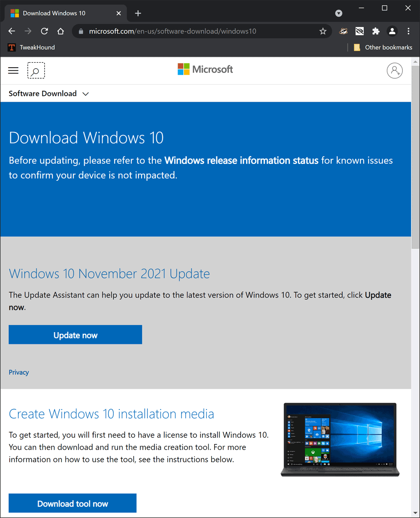Maximize the Chrome window

tap(384, 8)
